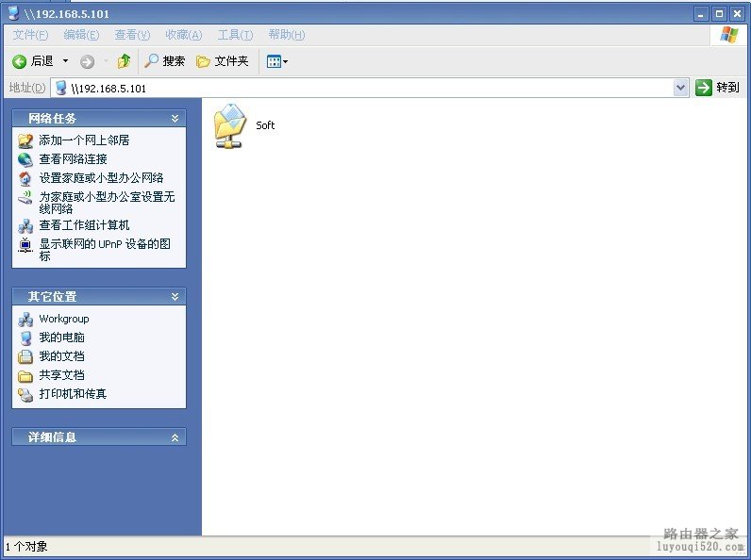751x560 pixels.
Task: Open the 收藏(A) menu
Action: 183,35
